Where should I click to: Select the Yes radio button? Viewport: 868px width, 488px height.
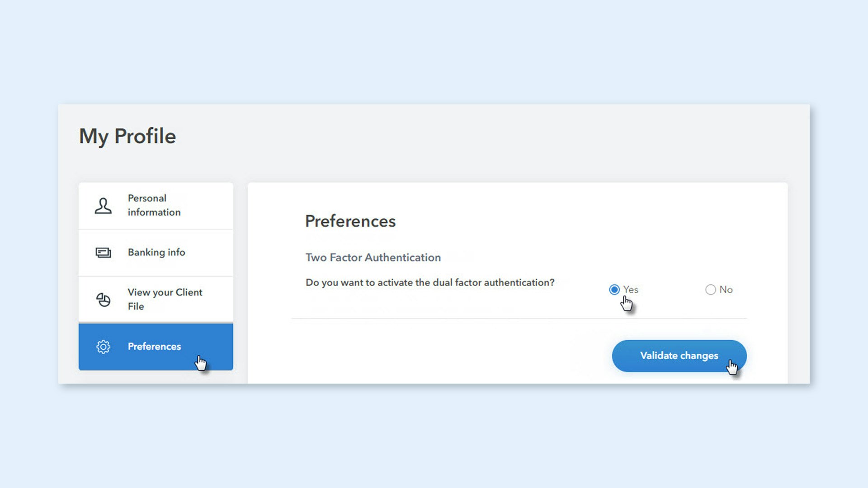pos(614,290)
